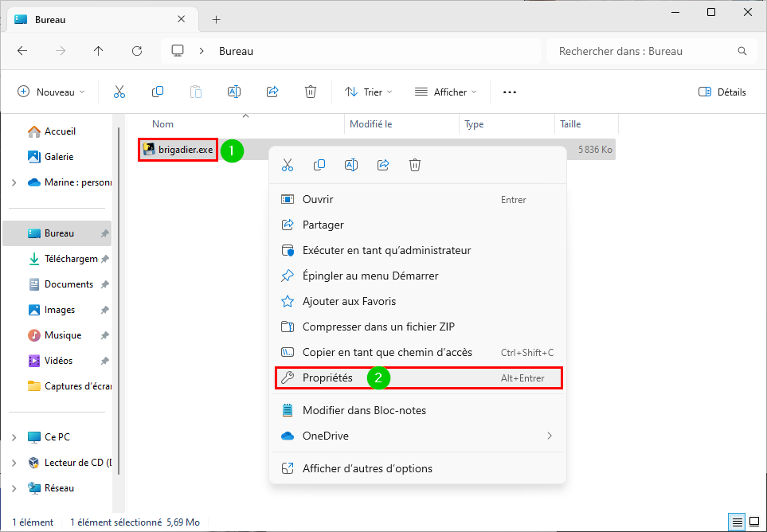Open Vidéos in the sidebar
Image resolution: width=767 pixels, height=532 pixels.
pyautogui.click(x=57, y=360)
